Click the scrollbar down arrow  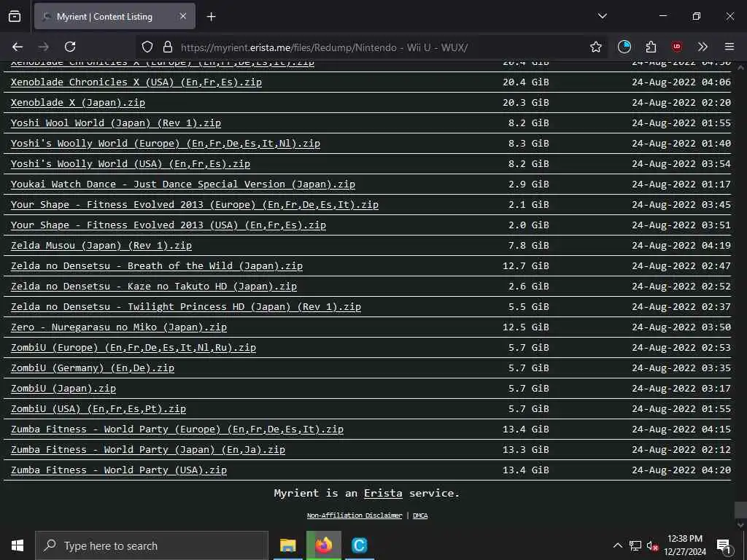tap(741, 525)
